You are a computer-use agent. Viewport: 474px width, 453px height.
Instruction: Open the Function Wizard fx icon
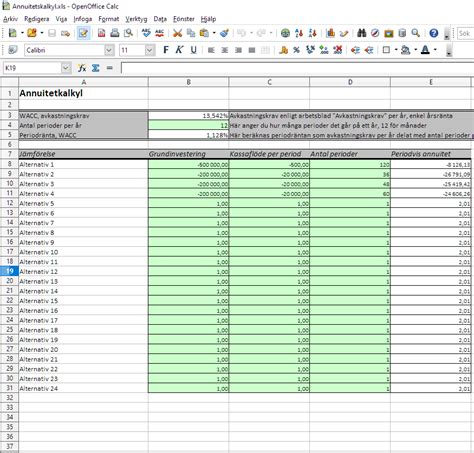[82, 68]
